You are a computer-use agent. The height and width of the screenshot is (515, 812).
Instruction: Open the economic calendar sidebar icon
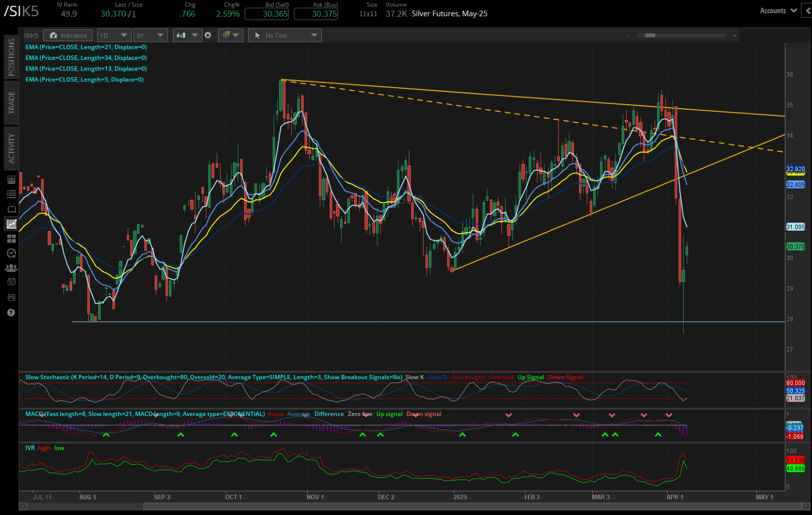pyautogui.click(x=11, y=281)
